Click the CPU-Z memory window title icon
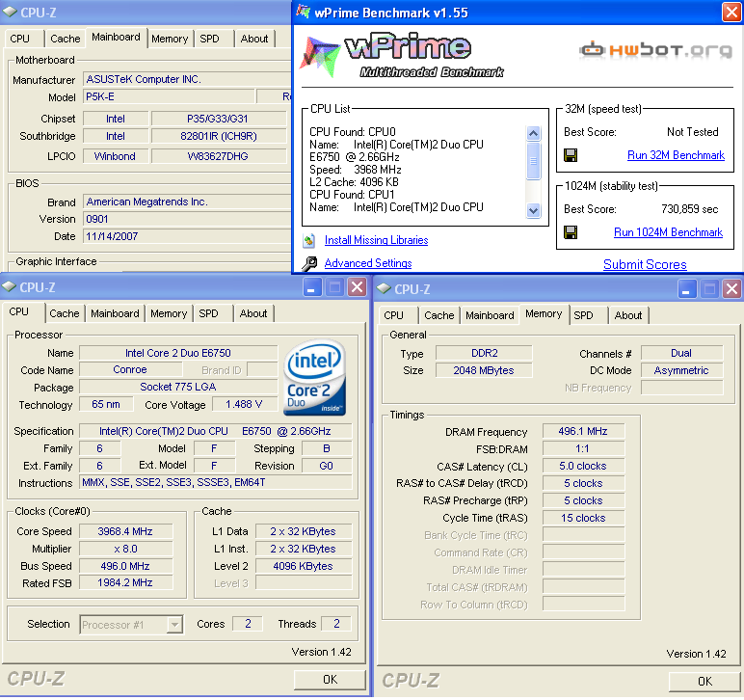This screenshot has height=700, width=744. tap(384, 288)
